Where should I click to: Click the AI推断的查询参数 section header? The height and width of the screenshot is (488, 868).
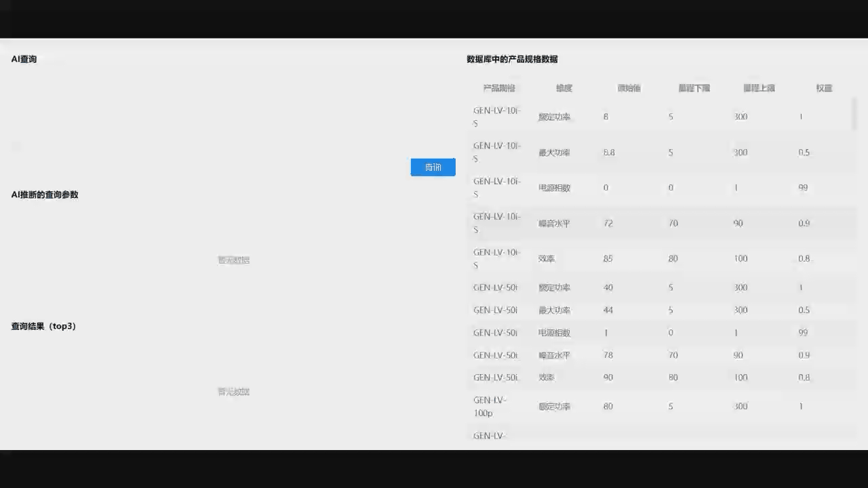click(44, 195)
